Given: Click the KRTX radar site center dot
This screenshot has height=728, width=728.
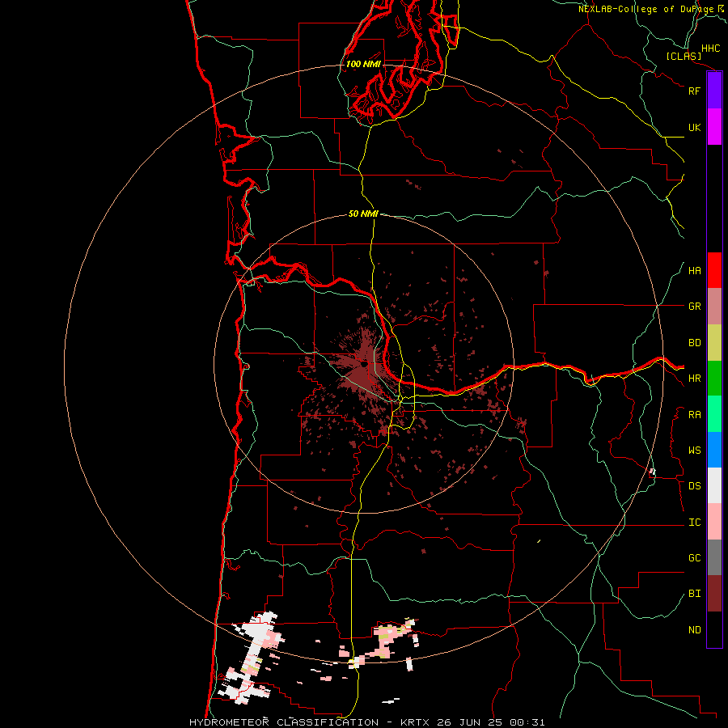Looking at the screenshot, I should 365,365.
